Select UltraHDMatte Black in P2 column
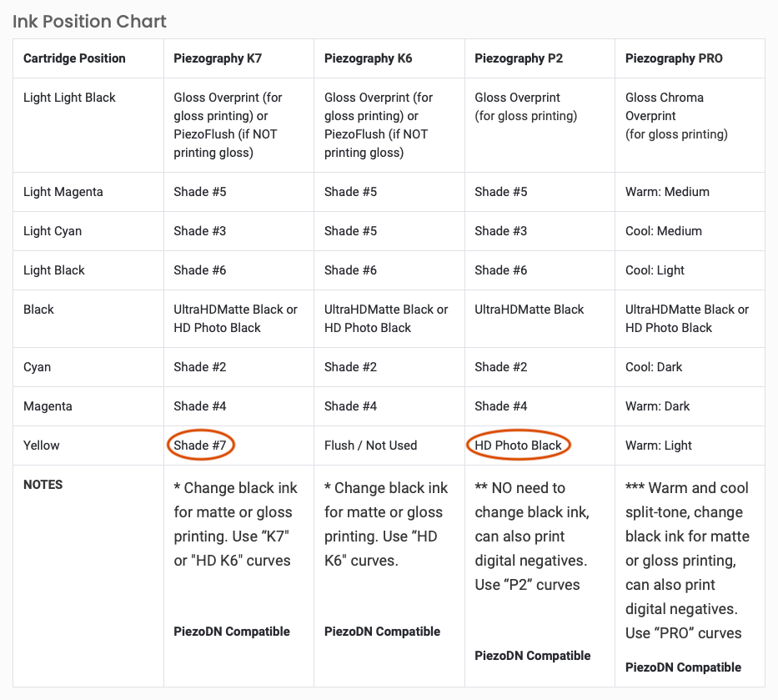Viewport: 778px width, 700px height. [529, 310]
